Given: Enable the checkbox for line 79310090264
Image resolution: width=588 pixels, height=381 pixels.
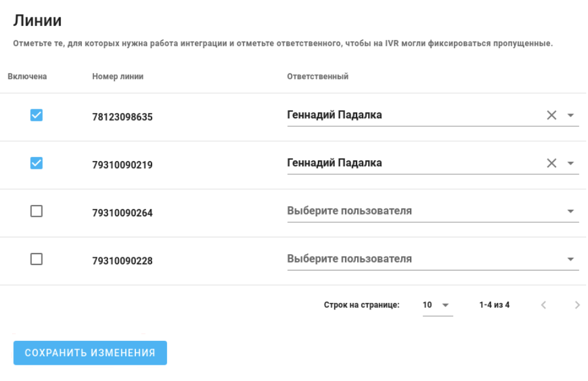Looking at the screenshot, I should pos(38,210).
